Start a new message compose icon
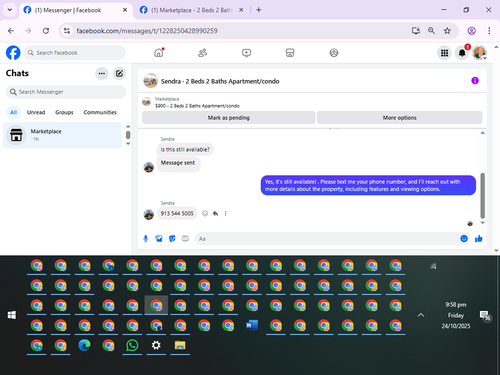 point(119,73)
